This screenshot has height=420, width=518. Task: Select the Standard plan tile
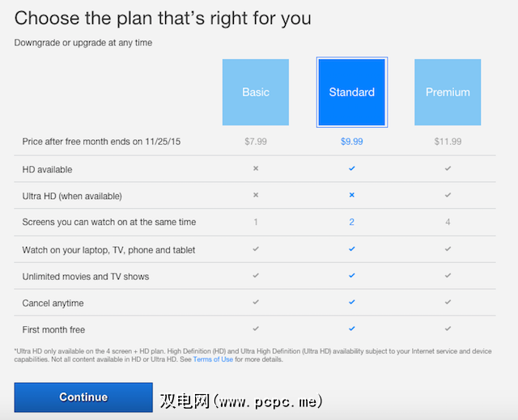[x=351, y=92]
